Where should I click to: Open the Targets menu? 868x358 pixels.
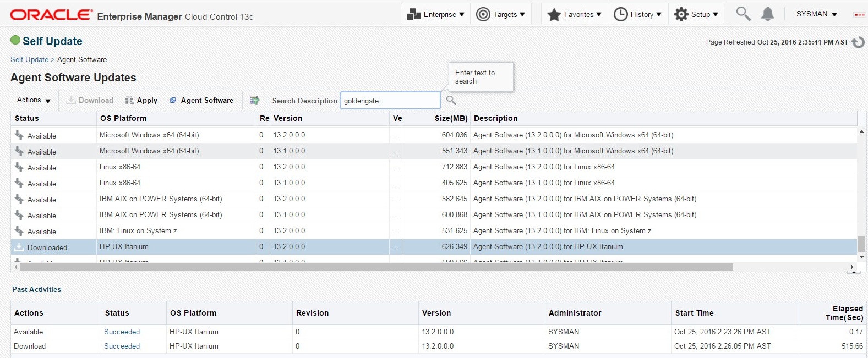click(500, 14)
